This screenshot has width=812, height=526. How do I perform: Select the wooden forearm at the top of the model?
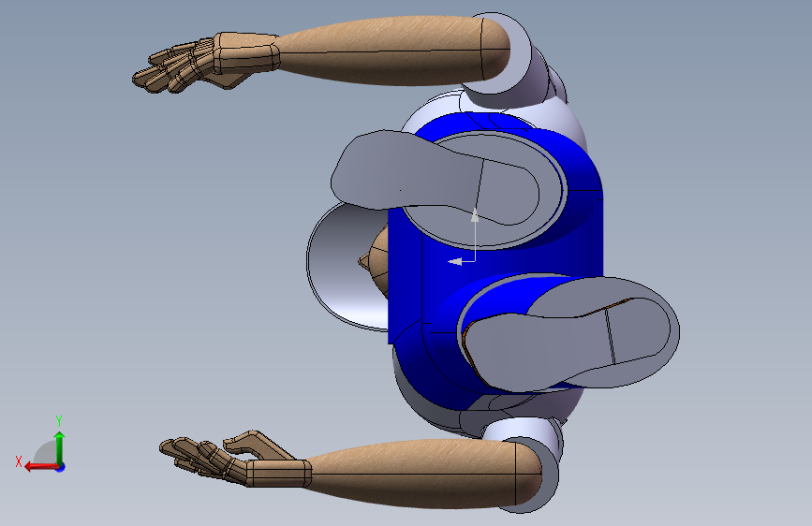[393, 51]
